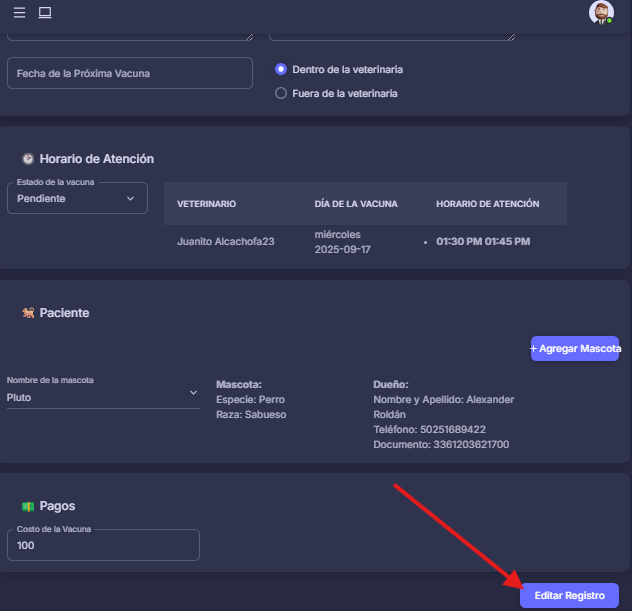Viewport: 632px width, 611px height.
Task: Click the VETERINARIO column header
Action: pyautogui.click(x=207, y=204)
